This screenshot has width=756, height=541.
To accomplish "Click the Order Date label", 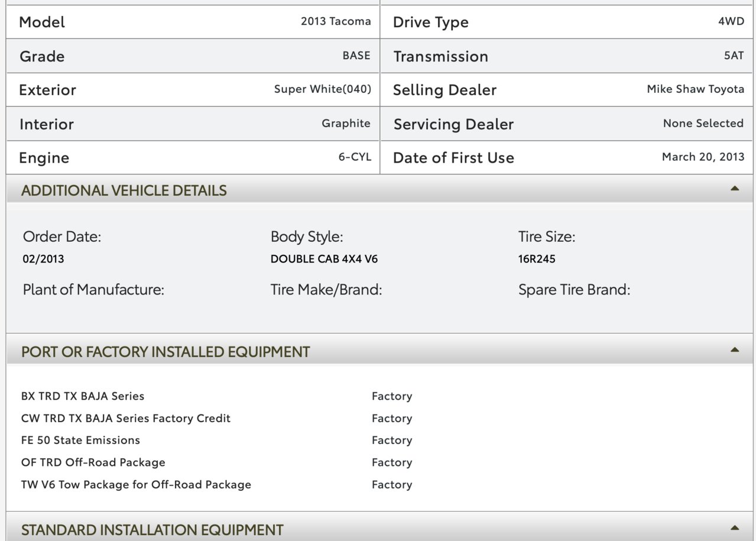I will tap(62, 237).
